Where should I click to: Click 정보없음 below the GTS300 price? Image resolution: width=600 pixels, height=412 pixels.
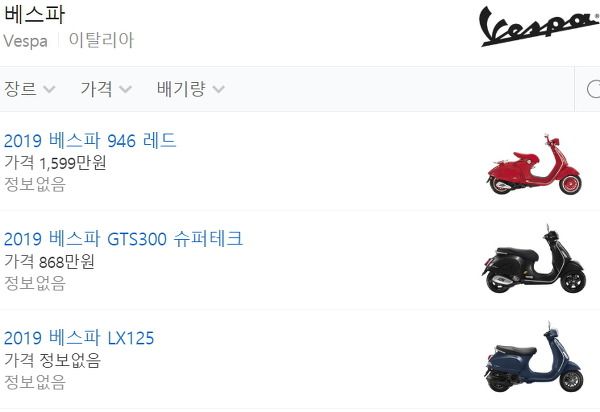[x=35, y=283]
